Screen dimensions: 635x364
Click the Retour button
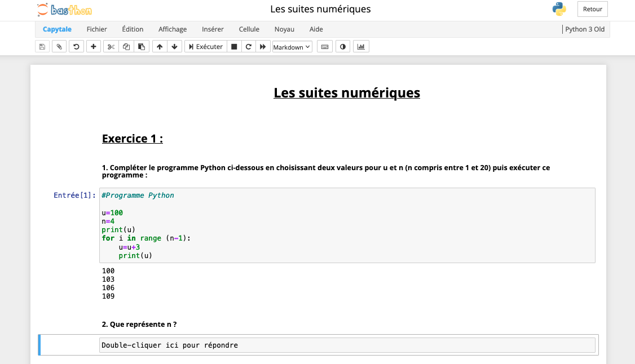point(592,9)
